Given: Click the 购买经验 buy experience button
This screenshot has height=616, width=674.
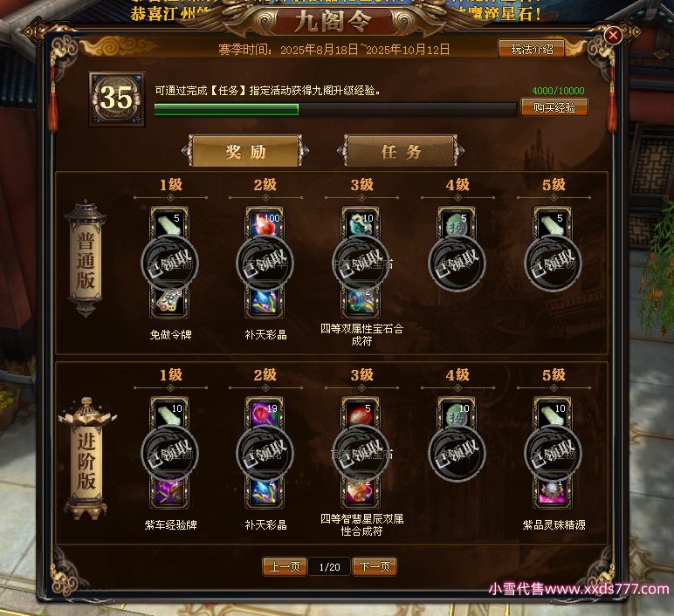Looking at the screenshot, I should pyautogui.click(x=554, y=107).
